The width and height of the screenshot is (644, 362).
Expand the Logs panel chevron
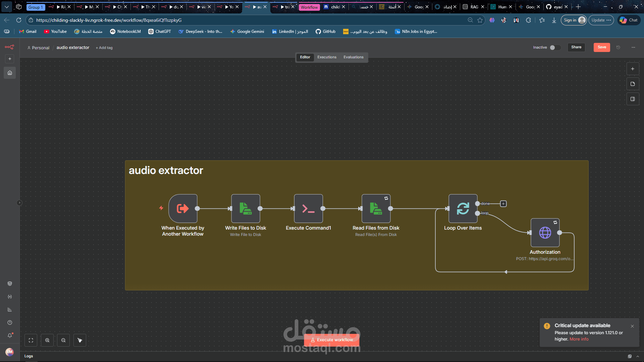(x=638, y=356)
